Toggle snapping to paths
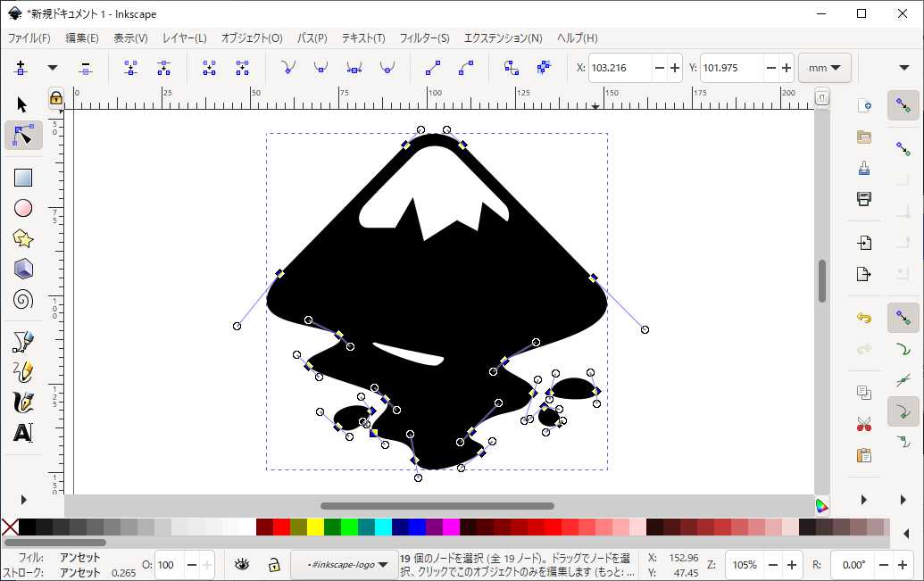924x581 pixels. [903, 350]
